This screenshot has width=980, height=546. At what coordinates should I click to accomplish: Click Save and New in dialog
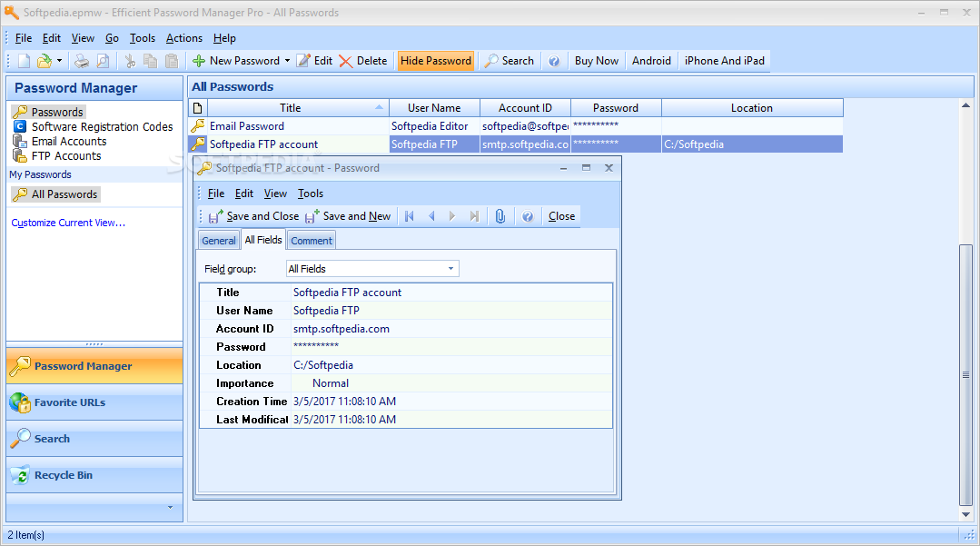click(x=348, y=216)
